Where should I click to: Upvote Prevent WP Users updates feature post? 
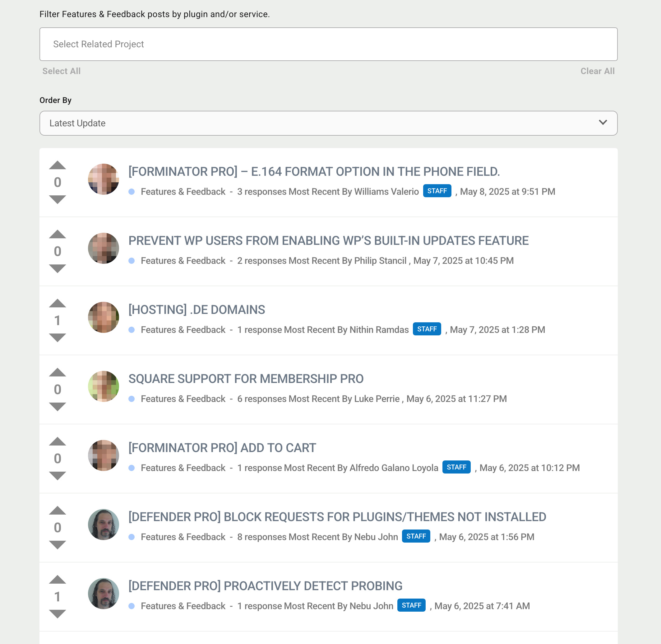58,234
